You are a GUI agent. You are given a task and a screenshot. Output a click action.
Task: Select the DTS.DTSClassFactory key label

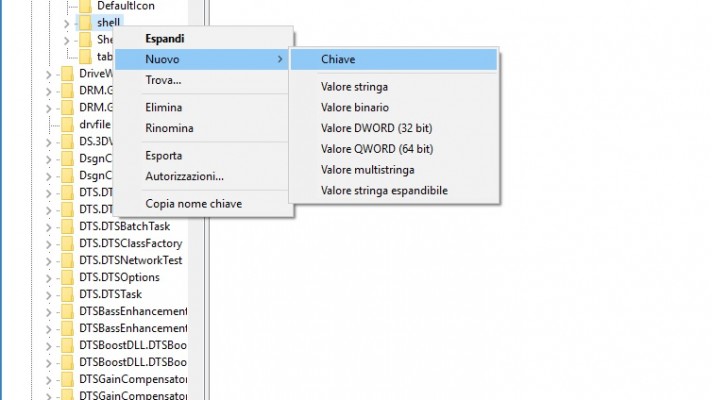point(131,244)
